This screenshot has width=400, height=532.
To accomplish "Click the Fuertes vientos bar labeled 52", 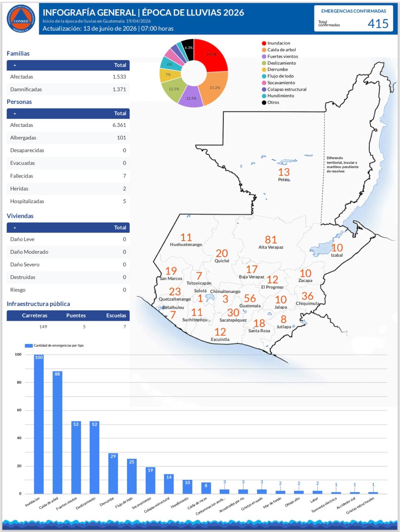I will coord(76,457).
